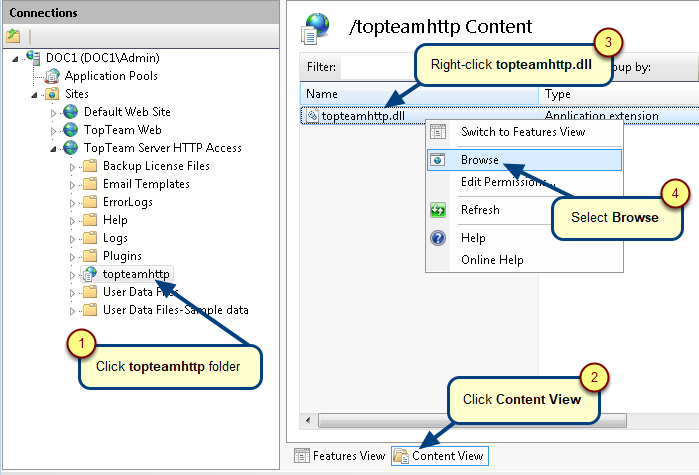The image size is (699, 475).
Task: Click the Backup License Files folder icon
Action: (x=90, y=166)
